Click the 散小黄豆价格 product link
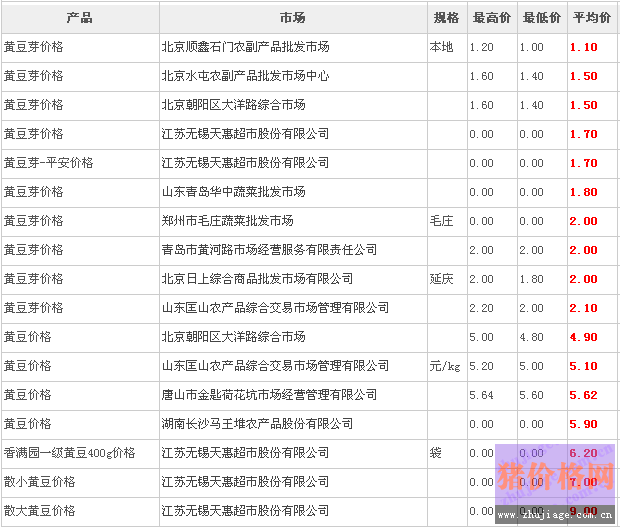Screen dimensions: 620x529 pos(39,482)
